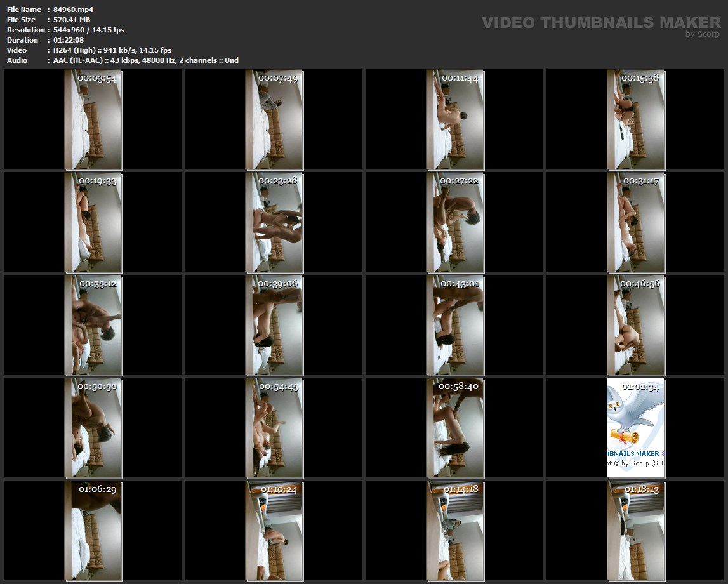The height and width of the screenshot is (584, 728).
Task: Click the file size value 570.41 MB
Action: (x=72, y=20)
